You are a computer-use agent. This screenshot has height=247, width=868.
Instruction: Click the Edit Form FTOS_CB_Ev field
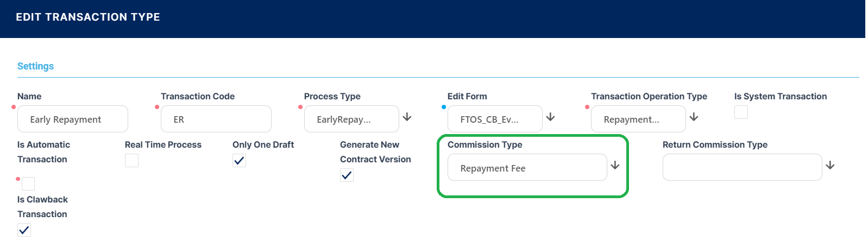click(495, 119)
